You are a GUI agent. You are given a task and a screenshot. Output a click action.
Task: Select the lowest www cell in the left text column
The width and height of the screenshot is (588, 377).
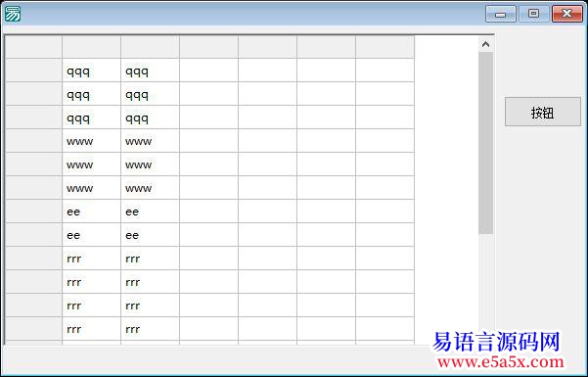(92, 188)
